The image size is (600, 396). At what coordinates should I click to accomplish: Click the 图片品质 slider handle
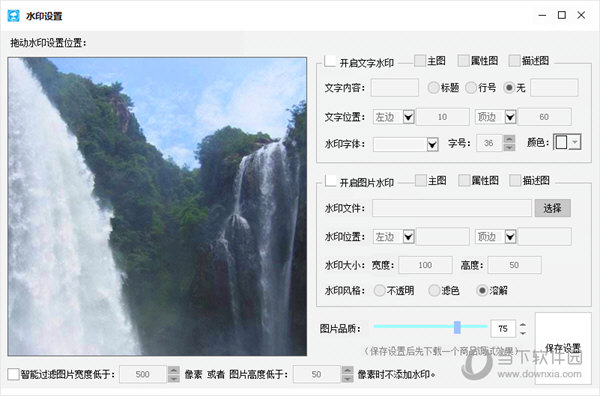click(x=457, y=327)
